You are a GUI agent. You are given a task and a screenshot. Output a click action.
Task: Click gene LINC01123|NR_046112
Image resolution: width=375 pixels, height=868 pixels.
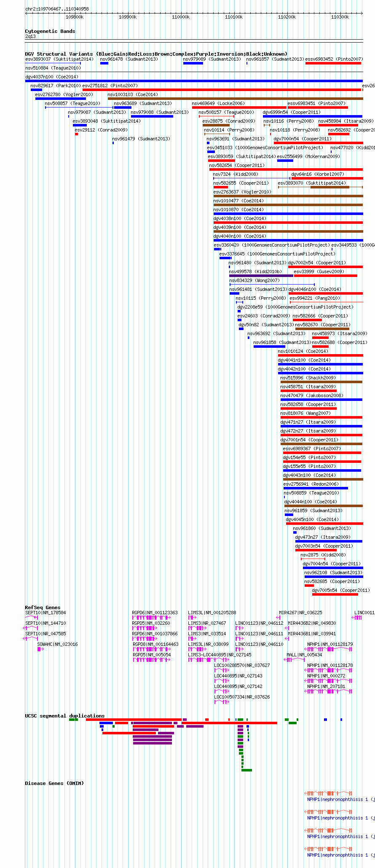(x=259, y=623)
